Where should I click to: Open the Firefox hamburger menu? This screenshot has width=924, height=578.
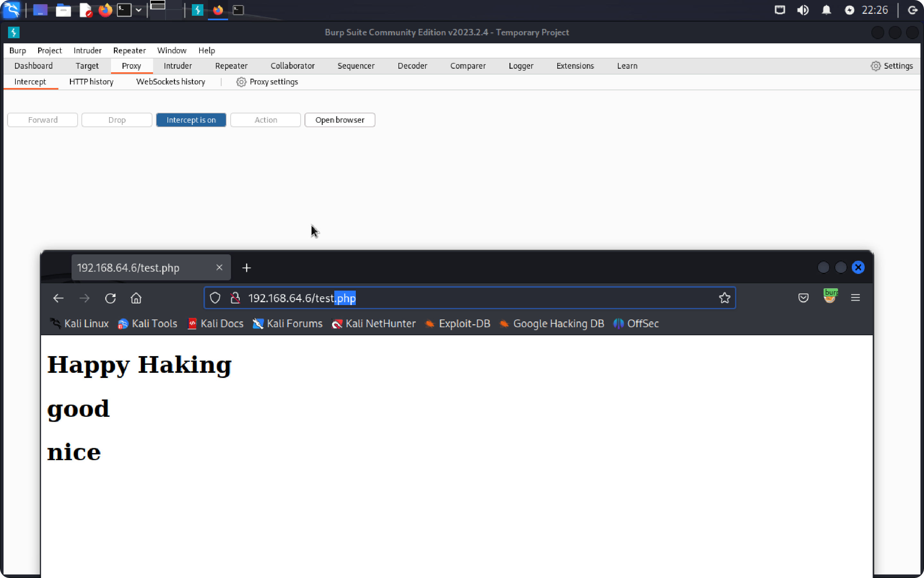(x=855, y=298)
